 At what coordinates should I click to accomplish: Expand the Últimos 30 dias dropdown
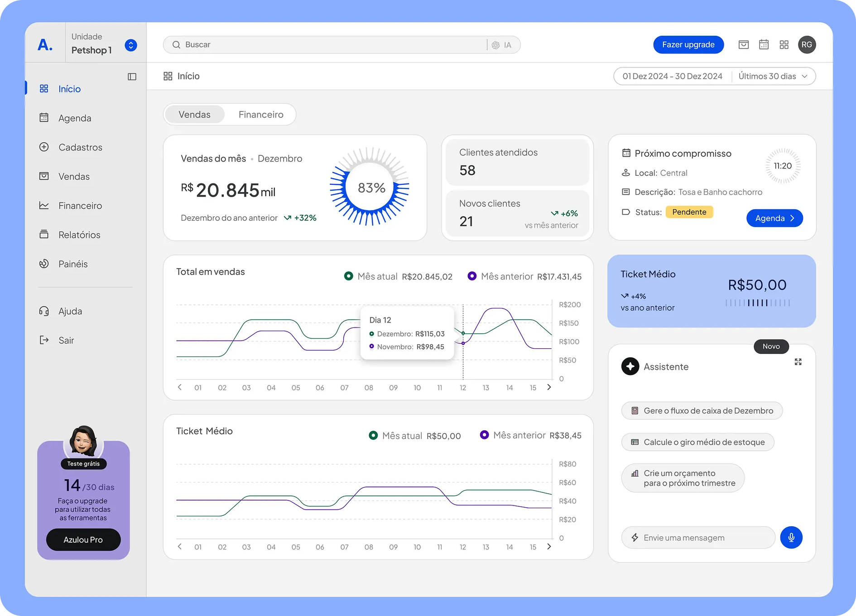pos(772,76)
